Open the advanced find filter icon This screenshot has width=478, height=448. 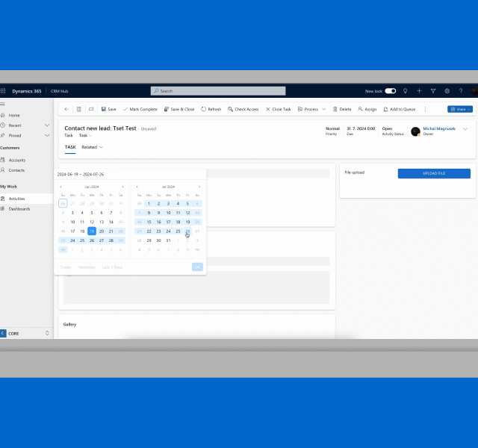433,91
